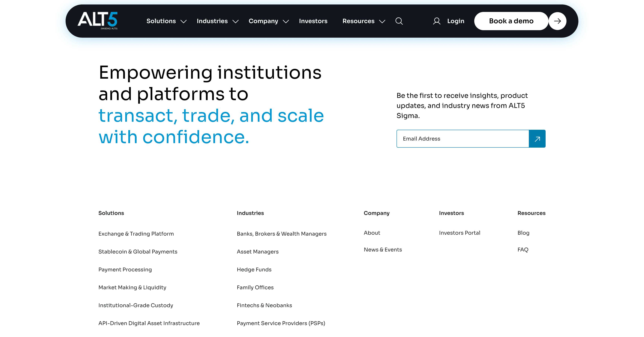The width and height of the screenshot is (644, 337).
Task: Open Institutional-Grade Custody link
Action: (x=136, y=305)
